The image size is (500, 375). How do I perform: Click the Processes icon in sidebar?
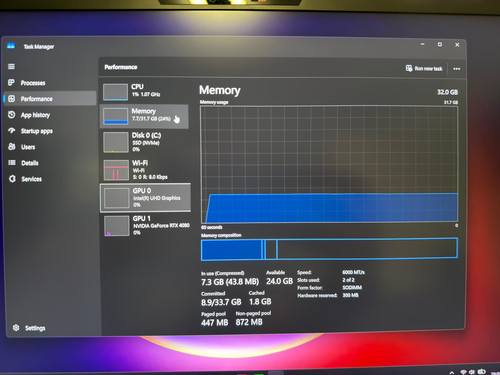click(11, 82)
